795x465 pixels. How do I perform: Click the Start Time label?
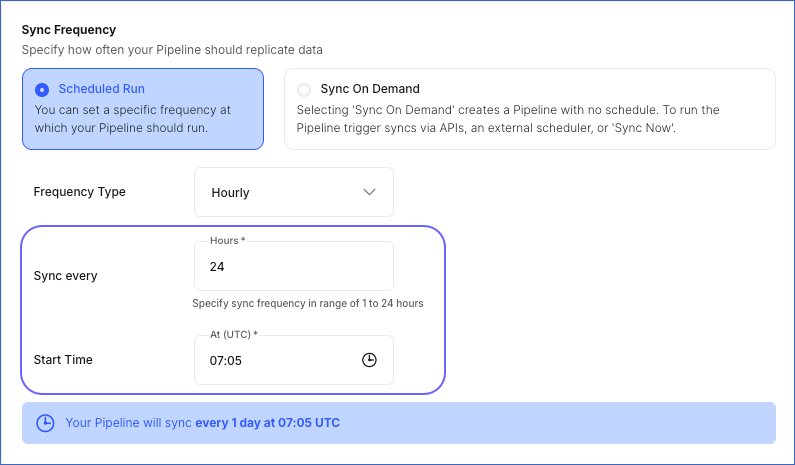(63, 360)
